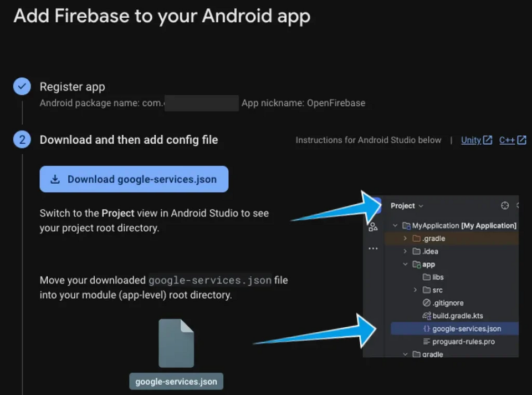Expand the .idea folder chevron
This screenshot has height=395, width=532.
pyautogui.click(x=405, y=251)
